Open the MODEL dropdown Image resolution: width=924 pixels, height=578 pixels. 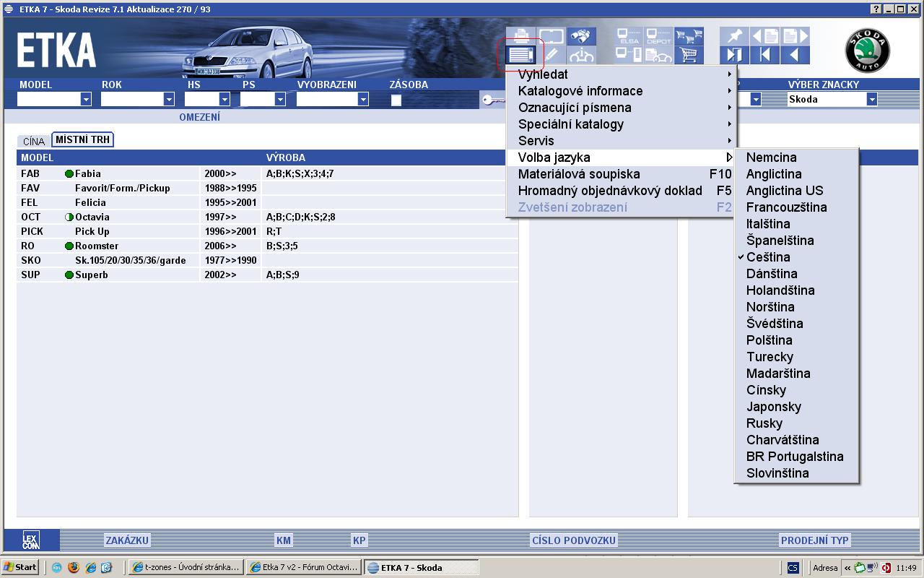86,100
